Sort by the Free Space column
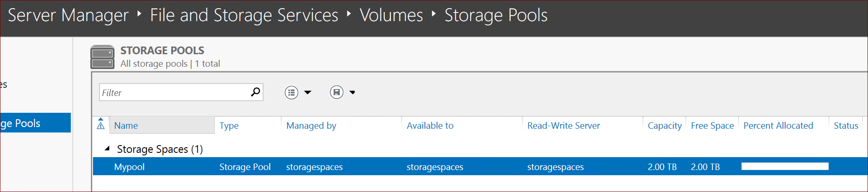 712,126
